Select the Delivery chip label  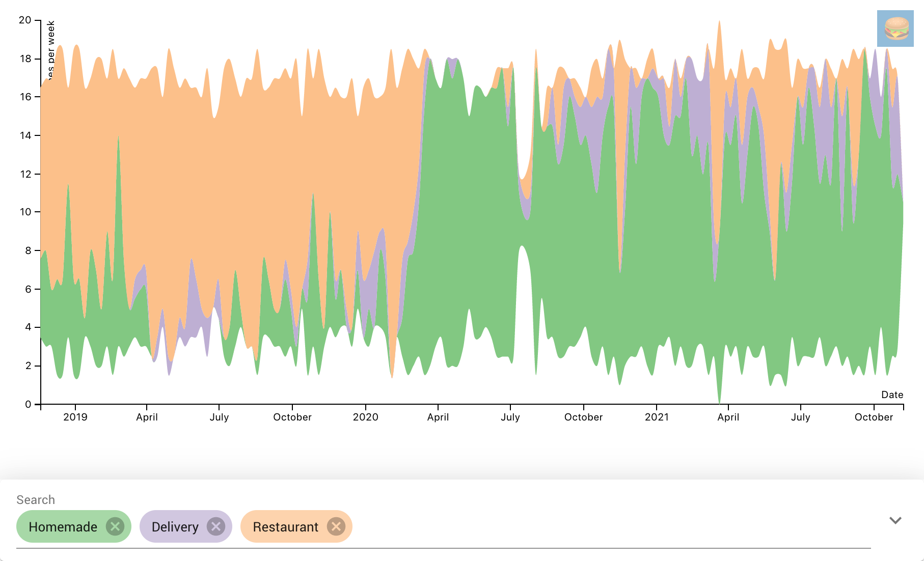pos(175,527)
